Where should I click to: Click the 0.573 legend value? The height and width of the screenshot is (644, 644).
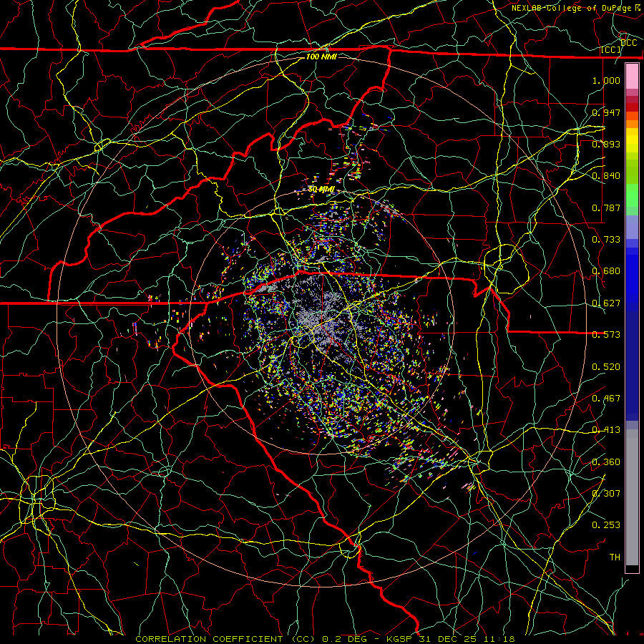point(606,335)
